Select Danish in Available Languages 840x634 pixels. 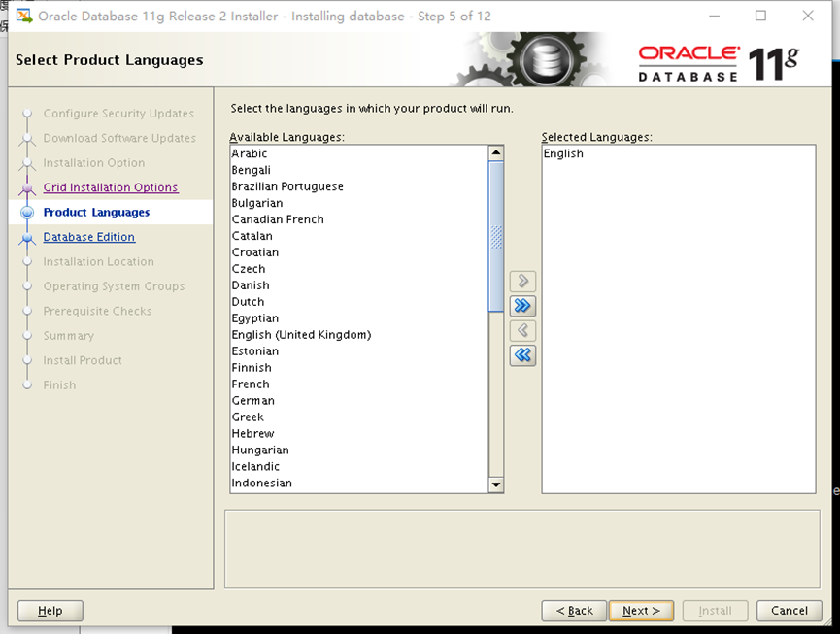click(x=359, y=285)
